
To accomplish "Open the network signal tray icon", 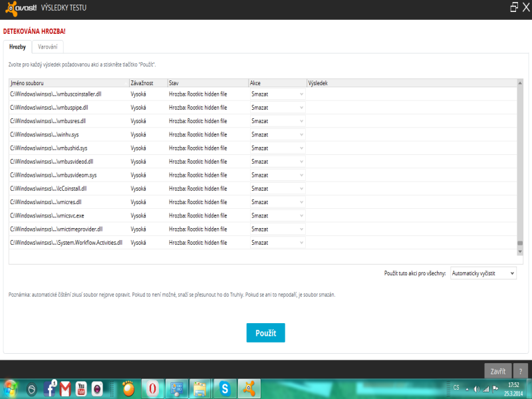I will click(486, 389).
